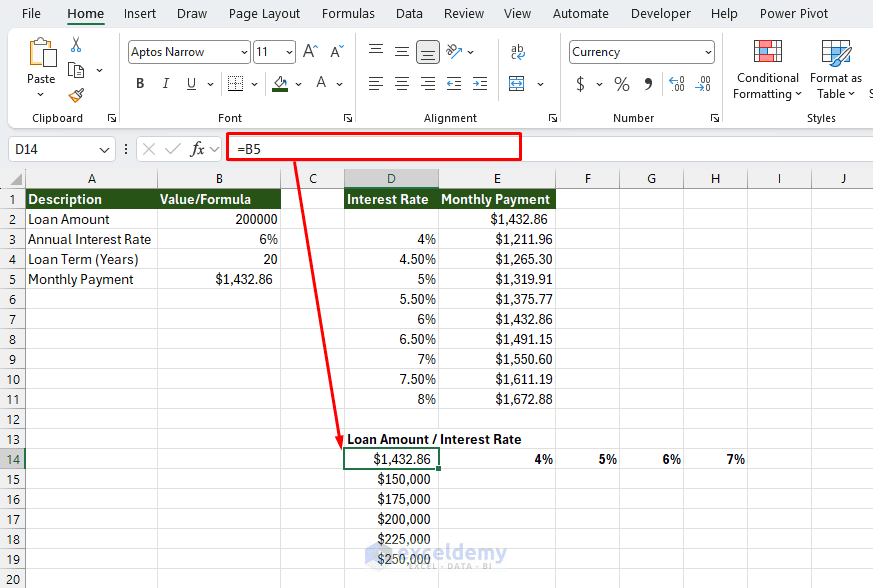The width and height of the screenshot is (873, 588).
Task: Apply the green fill color
Action: [x=280, y=84]
